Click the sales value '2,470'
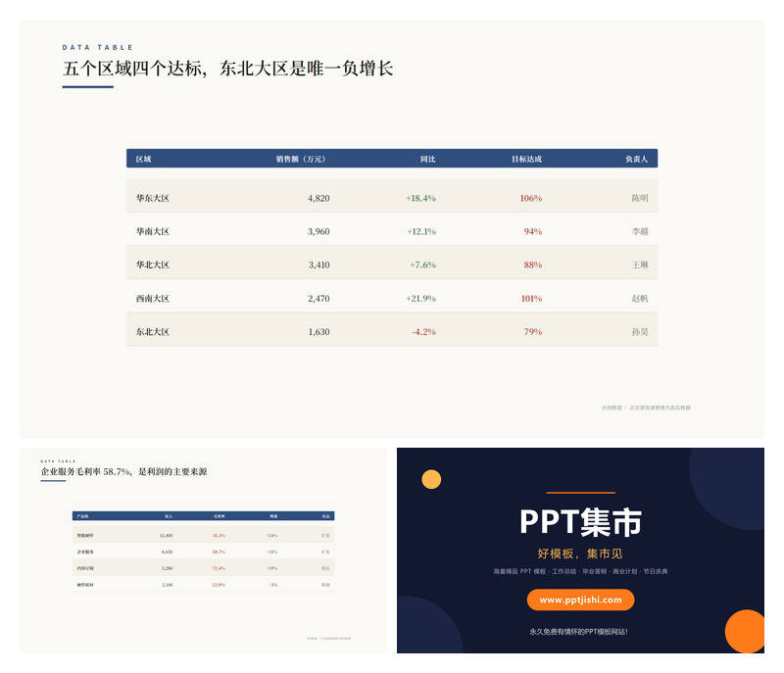Image resolution: width=784 pixels, height=673 pixels. pos(318,298)
